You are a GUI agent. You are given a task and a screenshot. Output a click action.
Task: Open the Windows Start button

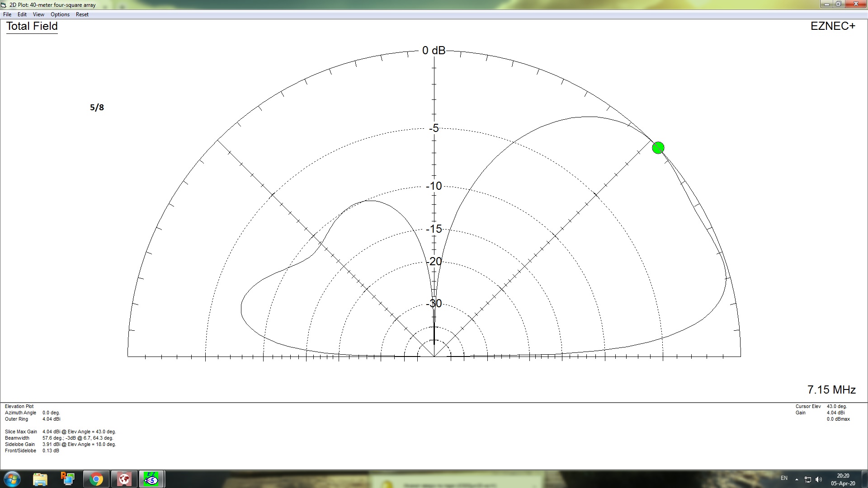[x=12, y=479]
